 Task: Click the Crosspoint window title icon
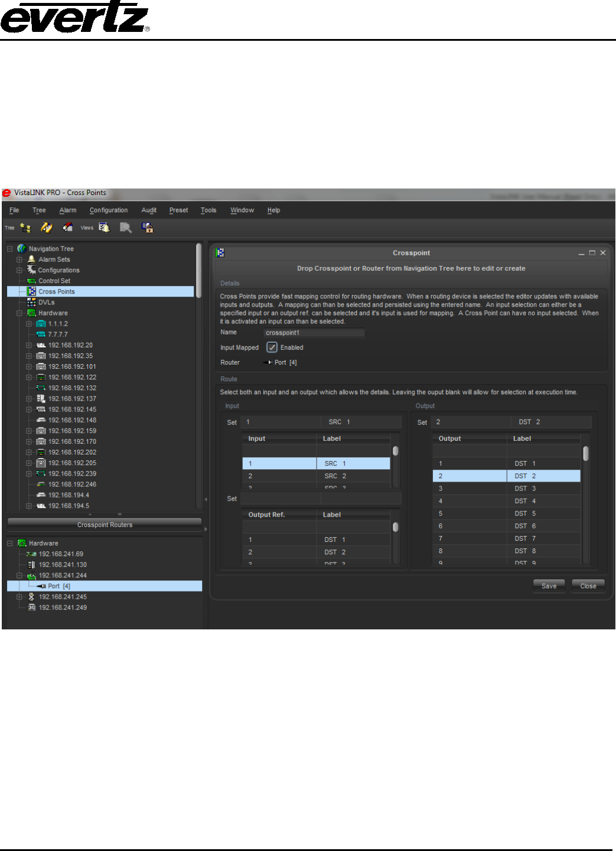[x=220, y=253]
